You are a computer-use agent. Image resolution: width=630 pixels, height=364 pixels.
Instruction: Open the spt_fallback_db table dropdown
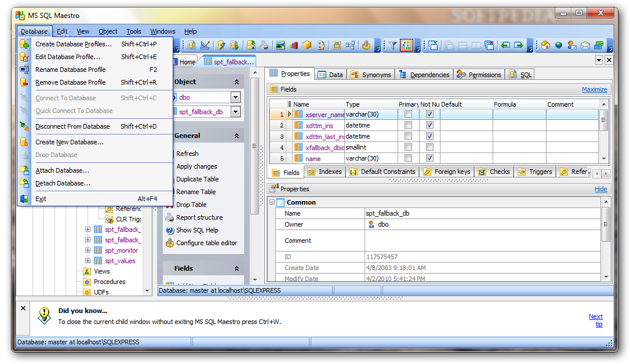point(235,112)
